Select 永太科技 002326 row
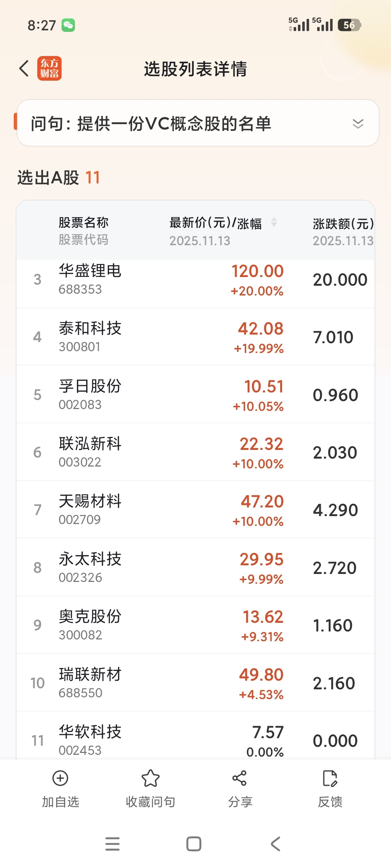This screenshot has width=391, height=868. 195,567
